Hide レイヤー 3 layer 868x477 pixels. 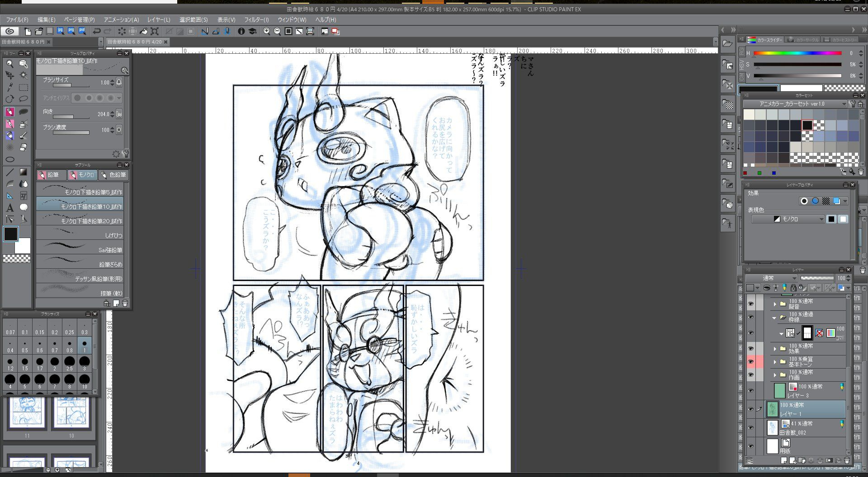click(751, 391)
